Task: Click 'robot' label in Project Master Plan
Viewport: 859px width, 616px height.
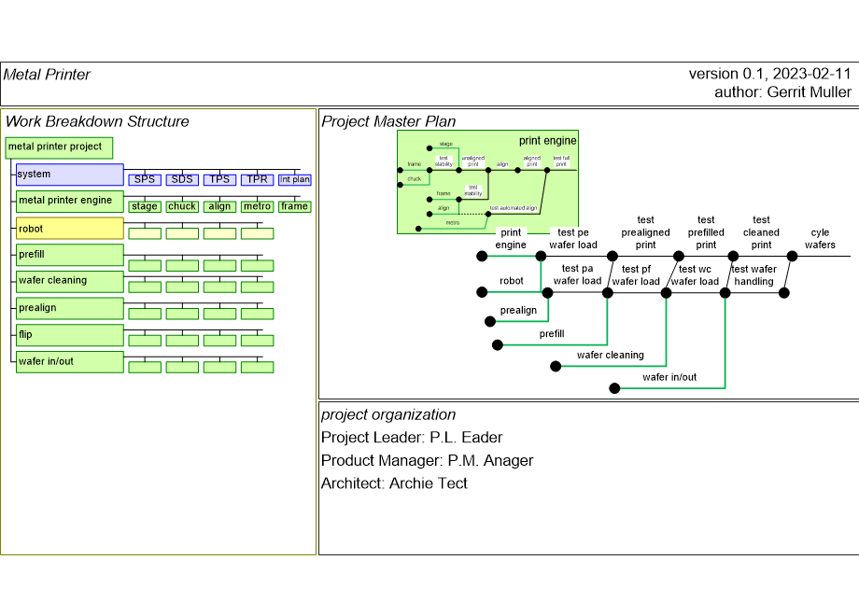Action: tap(511, 281)
